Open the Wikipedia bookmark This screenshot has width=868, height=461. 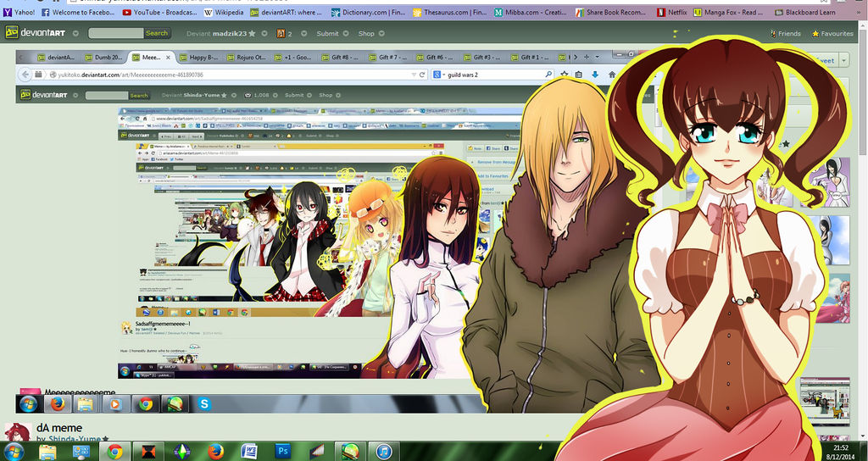(x=223, y=12)
